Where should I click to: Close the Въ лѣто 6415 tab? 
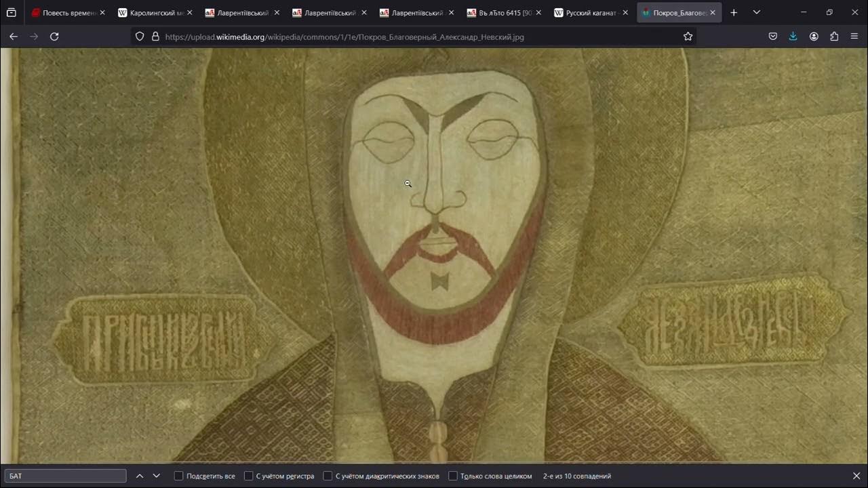tap(538, 12)
